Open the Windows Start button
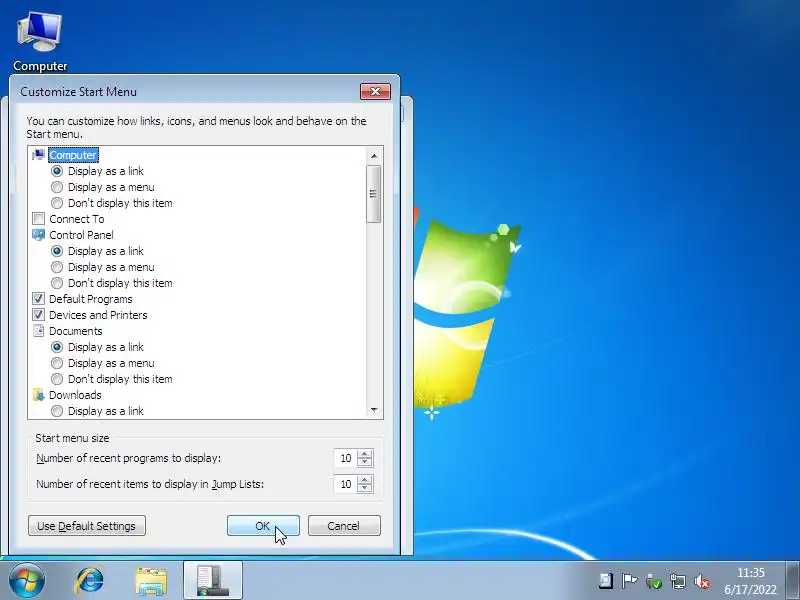The height and width of the screenshot is (600, 800). (26, 580)
